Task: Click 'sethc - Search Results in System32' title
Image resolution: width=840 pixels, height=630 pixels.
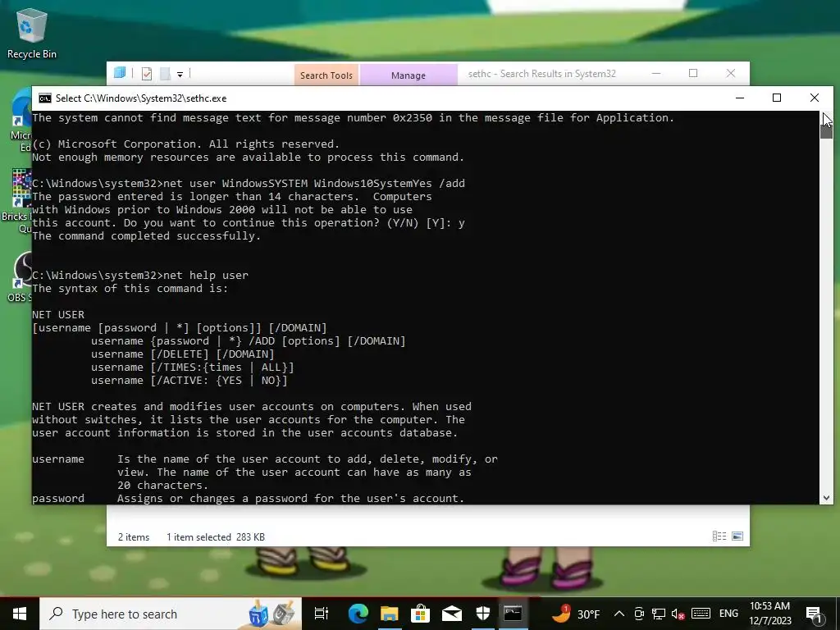Action: coord(541,74)
